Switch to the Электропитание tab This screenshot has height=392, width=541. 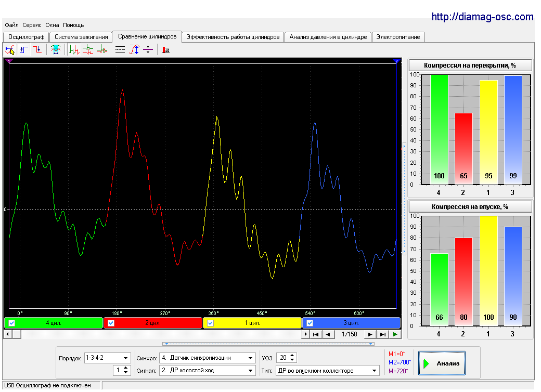tap(398, 37)
